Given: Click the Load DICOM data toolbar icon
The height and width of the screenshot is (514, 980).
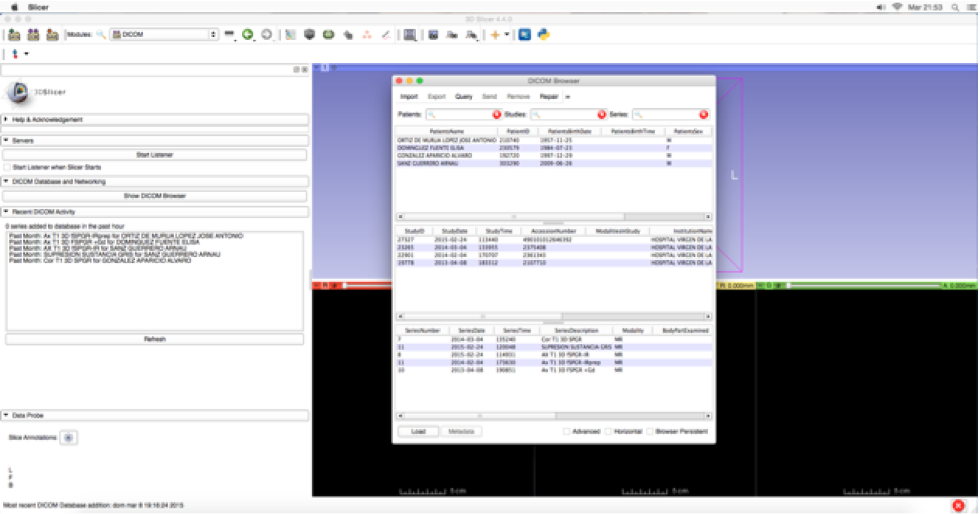Looking at the screenshot, I should [x=33, y=35].
